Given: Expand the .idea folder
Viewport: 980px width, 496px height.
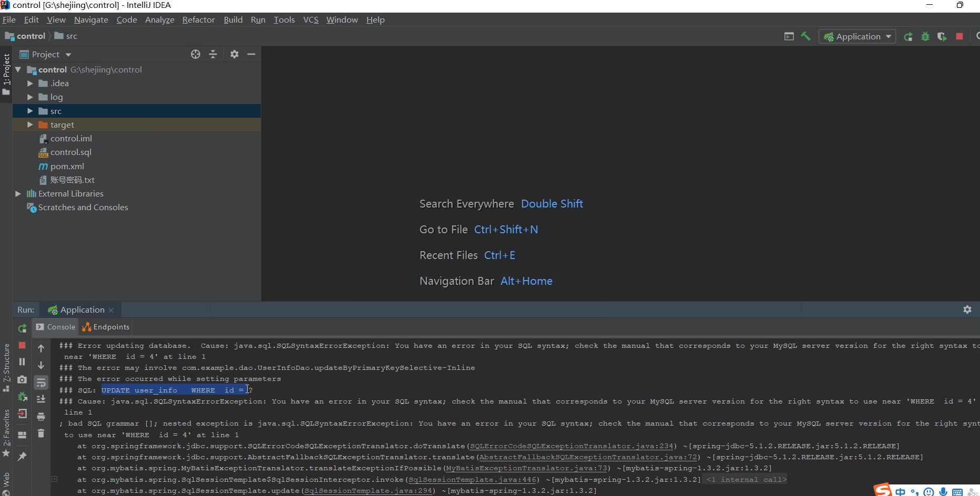Looking at the screenshot, I should pyautogui.click(x=30, y=83).
